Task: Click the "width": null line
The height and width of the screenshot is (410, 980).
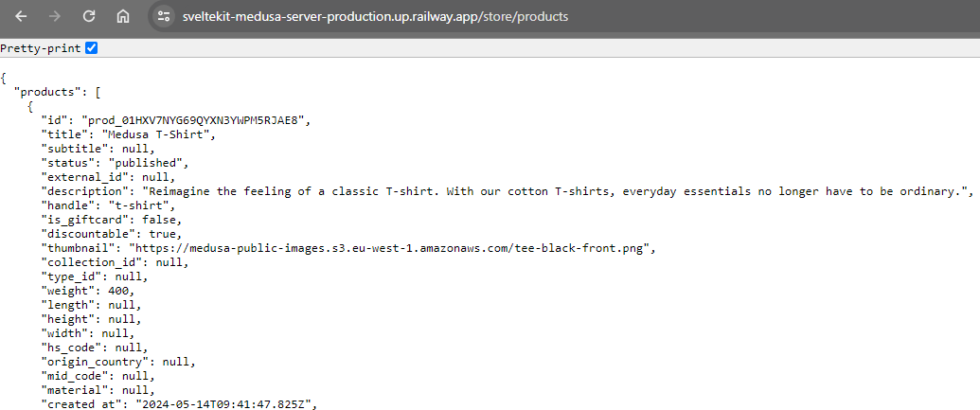Action: pyautogui.click(x=87, y=335)
